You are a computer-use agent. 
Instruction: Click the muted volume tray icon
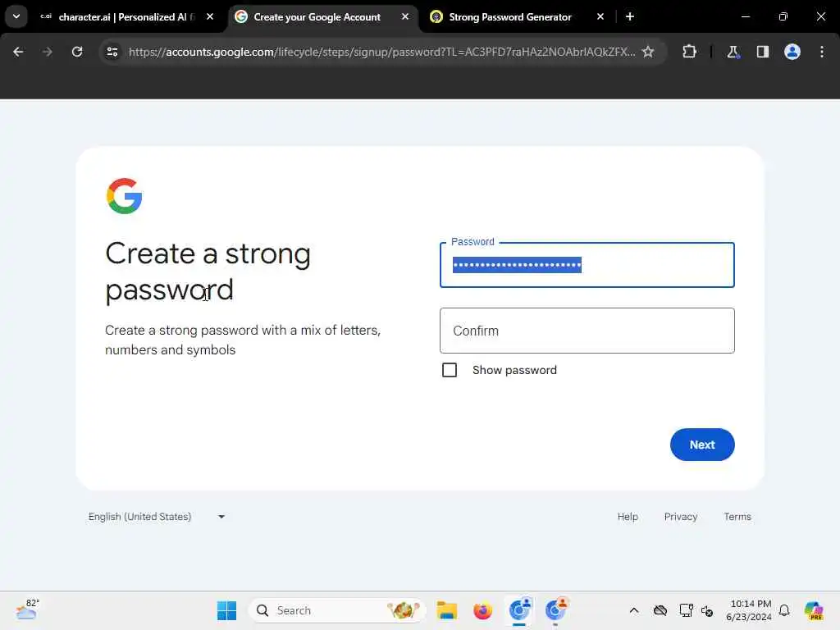[707, 610]
